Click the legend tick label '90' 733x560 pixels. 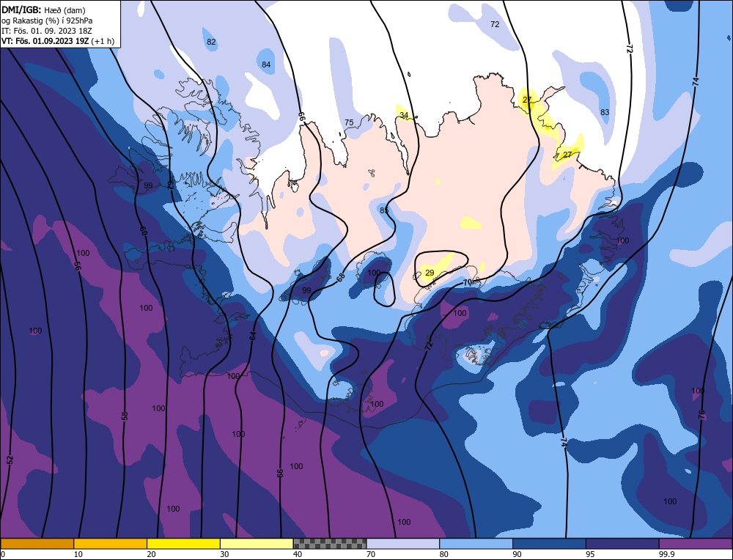(517, 554)
